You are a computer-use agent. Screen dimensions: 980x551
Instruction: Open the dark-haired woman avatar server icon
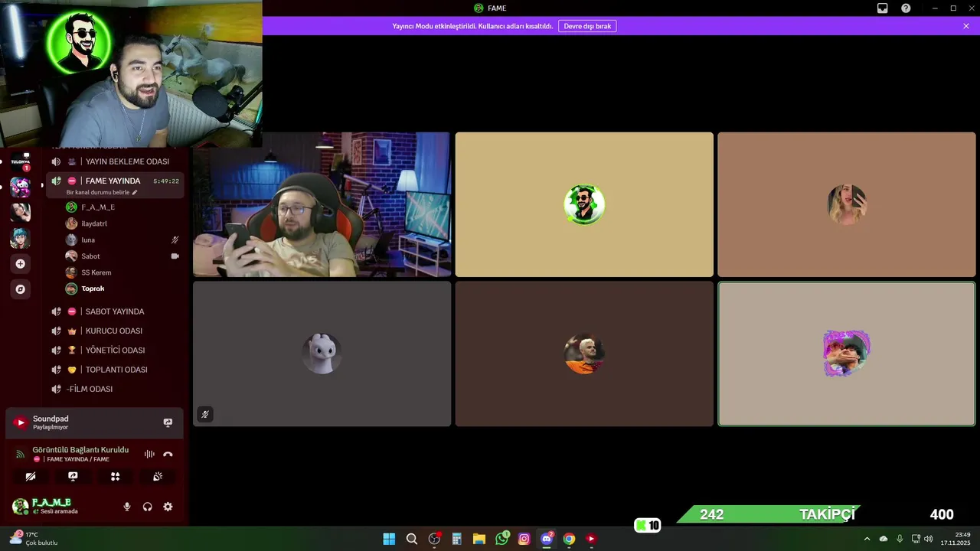[x=21, y=212]
